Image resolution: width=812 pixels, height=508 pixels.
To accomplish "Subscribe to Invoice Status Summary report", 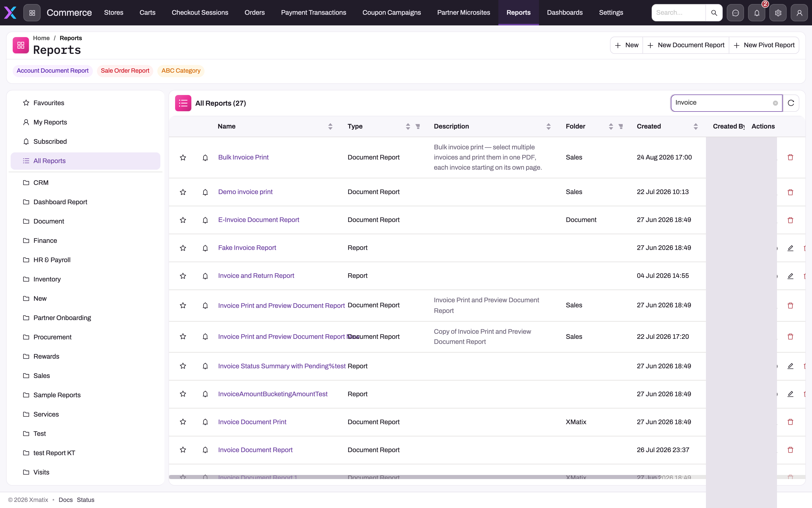I will coord(205,366).
